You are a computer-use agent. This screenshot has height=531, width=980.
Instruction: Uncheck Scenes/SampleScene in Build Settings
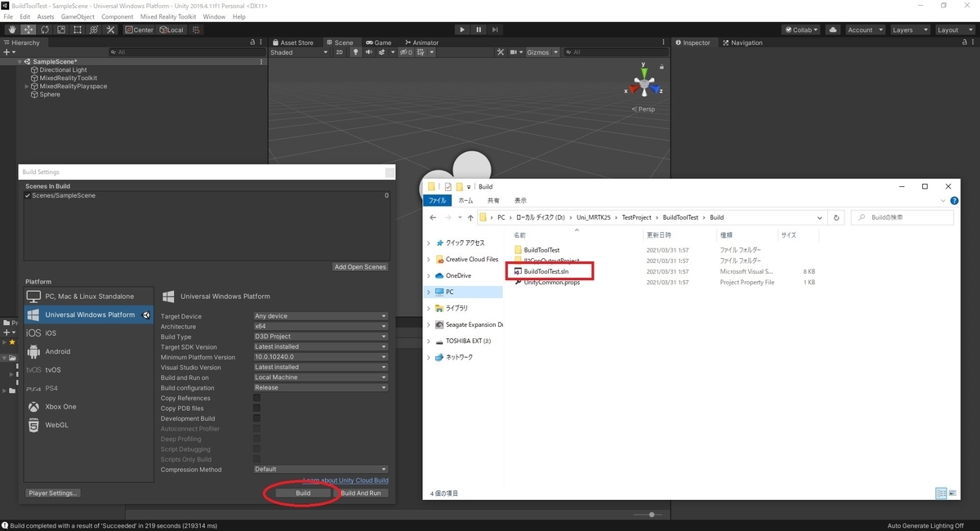[x=29, y=196]
